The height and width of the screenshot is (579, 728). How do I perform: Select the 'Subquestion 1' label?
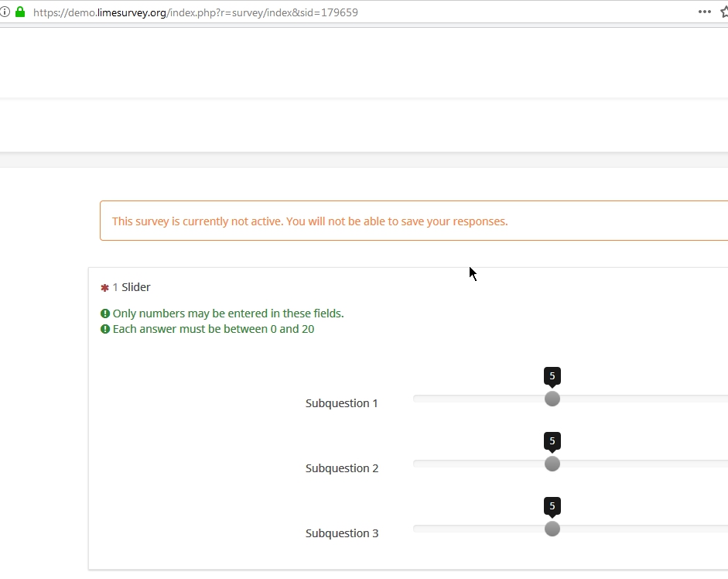point(341,403)
